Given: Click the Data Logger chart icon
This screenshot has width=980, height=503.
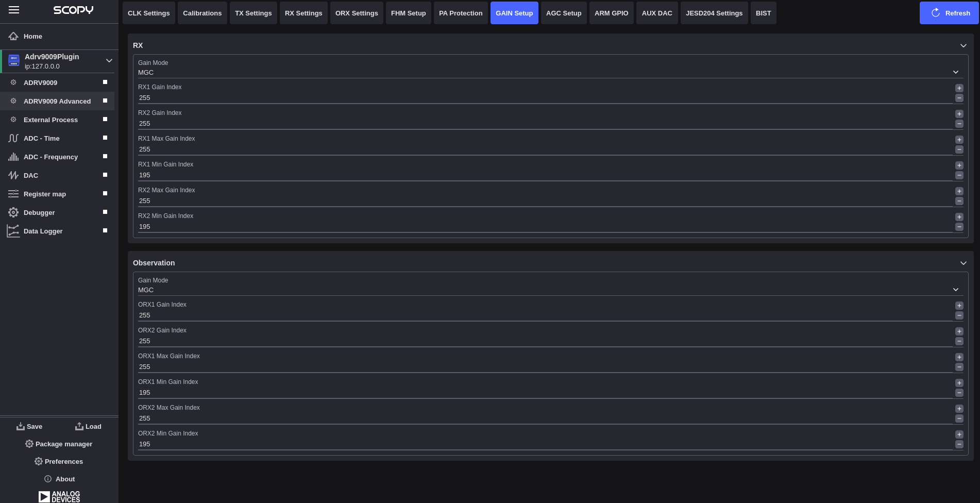Looking at the screenshot, I should pos(13,231).
